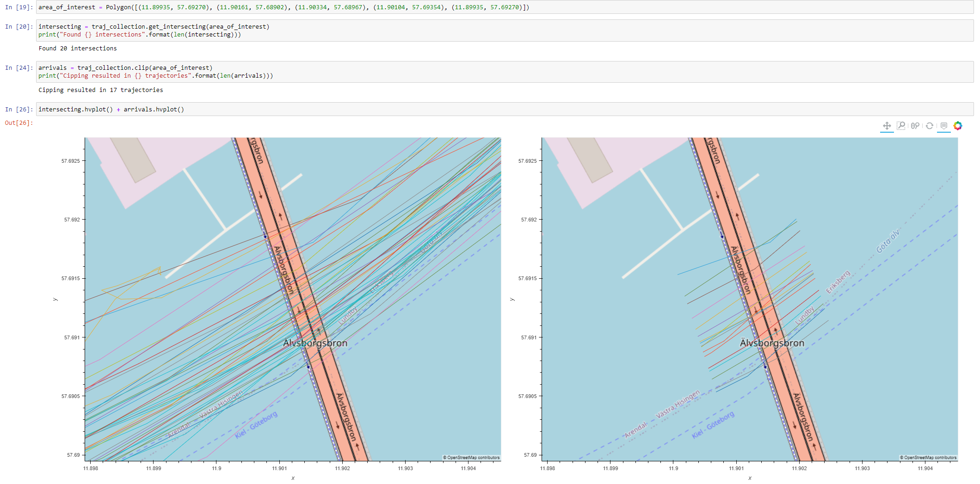Open right map's OpenStreetMap contributors link

tap(928, 457)
